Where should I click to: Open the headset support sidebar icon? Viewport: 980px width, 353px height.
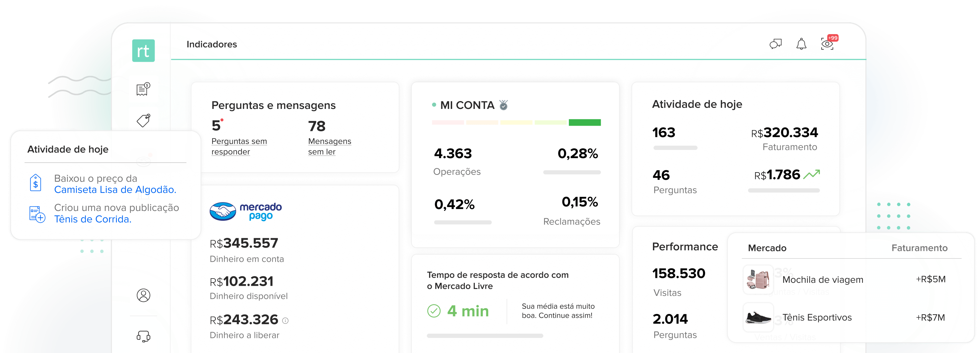coord(143,336)
